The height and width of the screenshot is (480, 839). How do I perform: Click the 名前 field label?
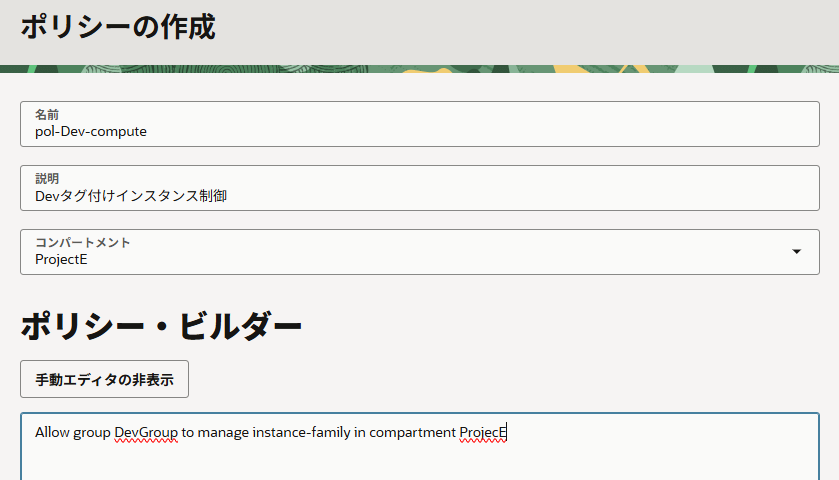(47, 115)
